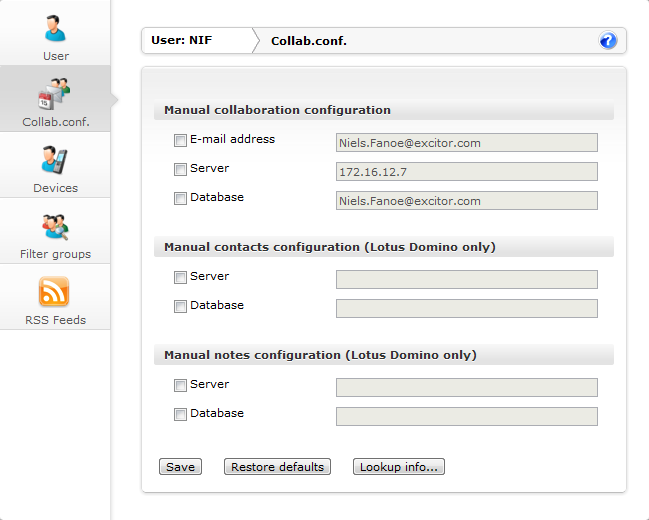Viewport: 649px width, 520px height.
Task: Select the Filter groups icon
Action: click(x=55, y=227)
